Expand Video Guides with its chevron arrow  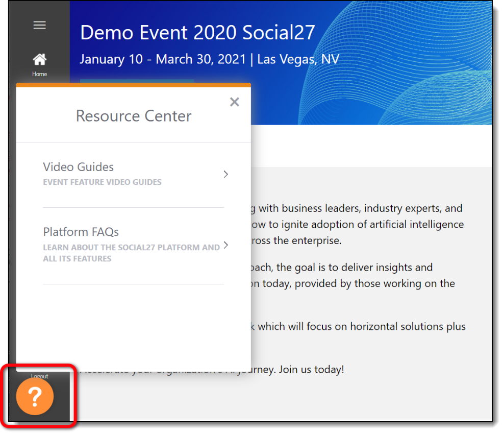pos(226,174)
